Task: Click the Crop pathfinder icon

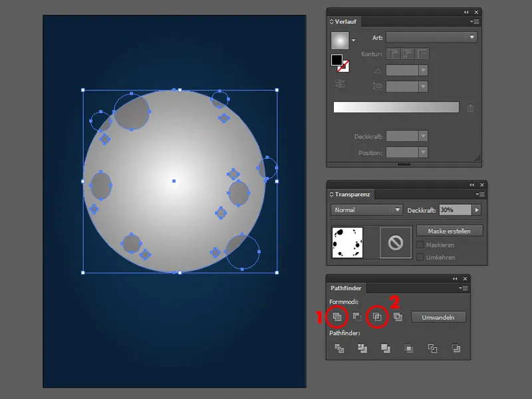Action: (409, 348)
